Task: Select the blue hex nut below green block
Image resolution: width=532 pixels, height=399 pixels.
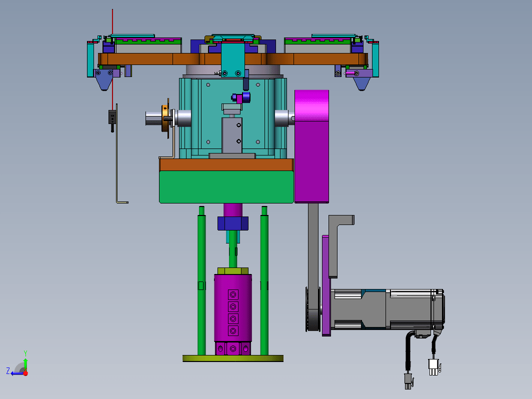Action: pyautogui.click(x=233, y=223)
